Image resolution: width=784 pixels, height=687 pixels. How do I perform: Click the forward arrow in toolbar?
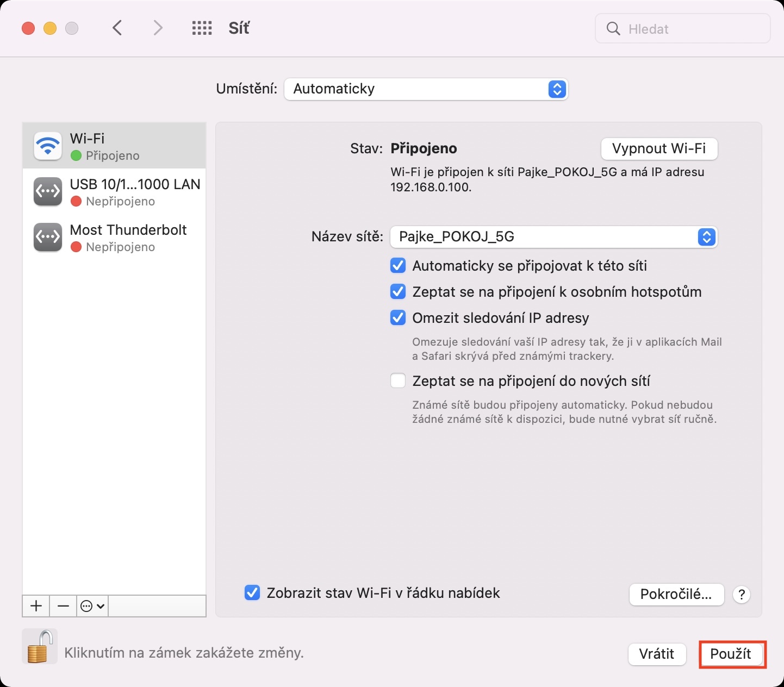click(x=158, y=28)
